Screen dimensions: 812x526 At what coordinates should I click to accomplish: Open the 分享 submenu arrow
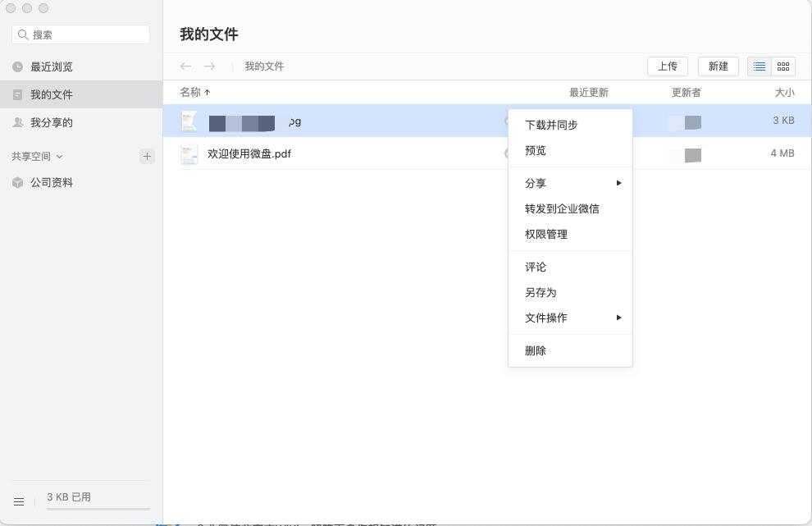pyautogui.click(x=618, y=183)
